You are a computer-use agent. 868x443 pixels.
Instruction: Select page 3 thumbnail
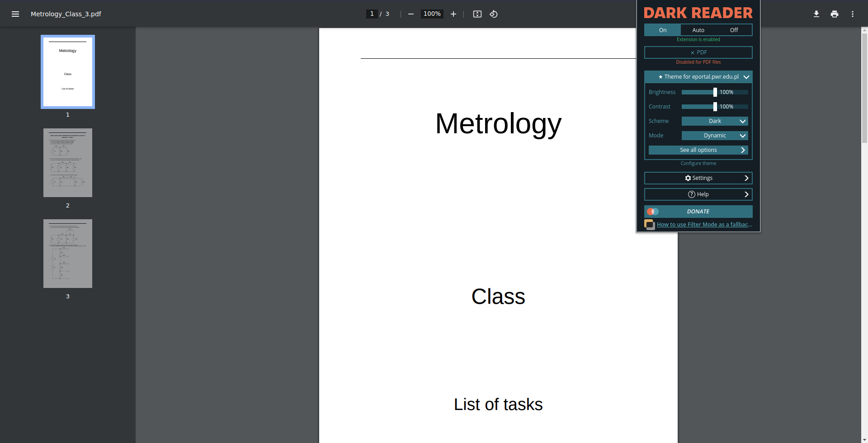coord(68,254)
